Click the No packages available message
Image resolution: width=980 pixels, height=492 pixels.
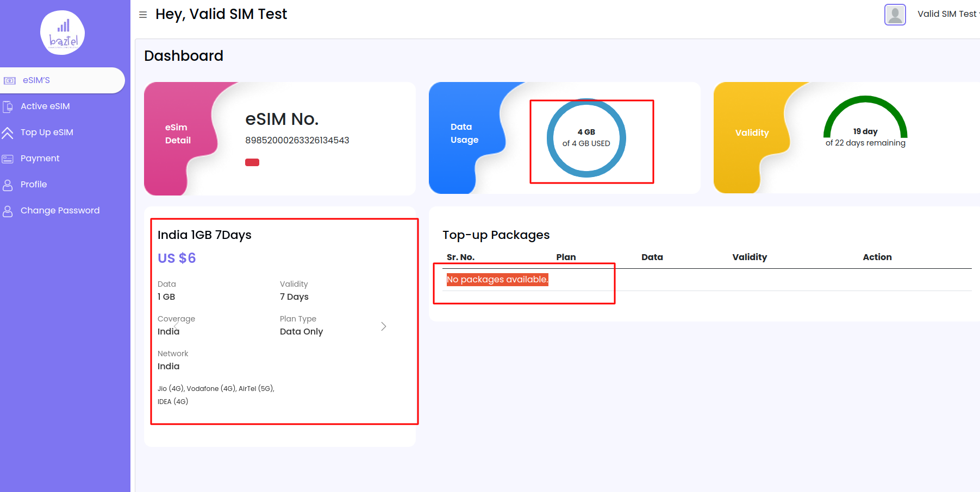pos(497,280)
